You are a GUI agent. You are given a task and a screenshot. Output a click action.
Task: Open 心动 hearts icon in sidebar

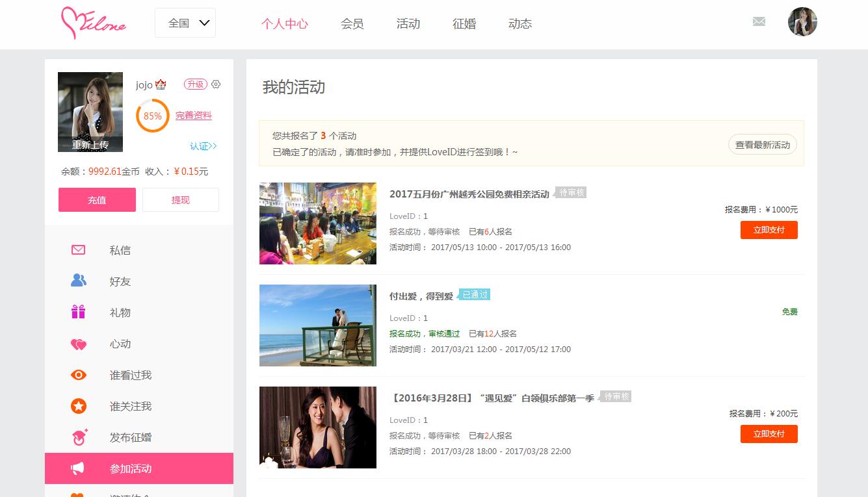(79, 344)
